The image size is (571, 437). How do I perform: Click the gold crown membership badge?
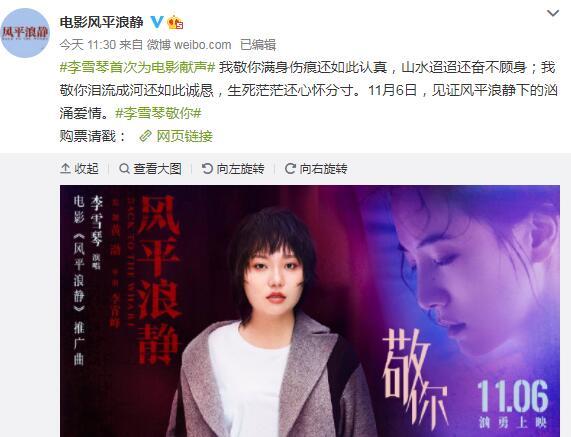pos(175,23)
